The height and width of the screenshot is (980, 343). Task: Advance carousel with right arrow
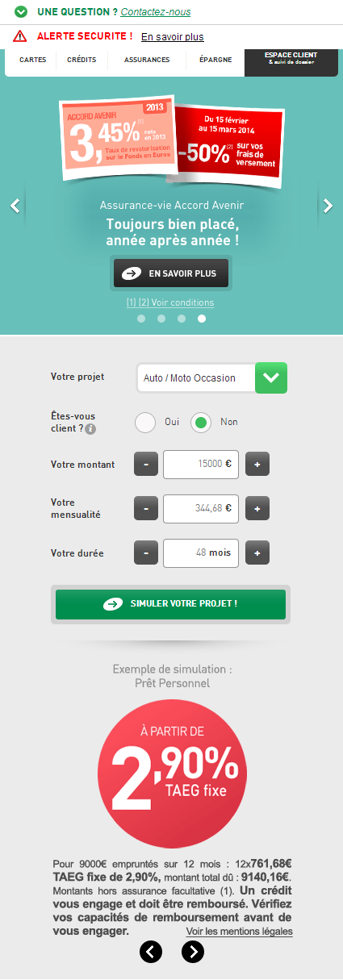[328, 206]
